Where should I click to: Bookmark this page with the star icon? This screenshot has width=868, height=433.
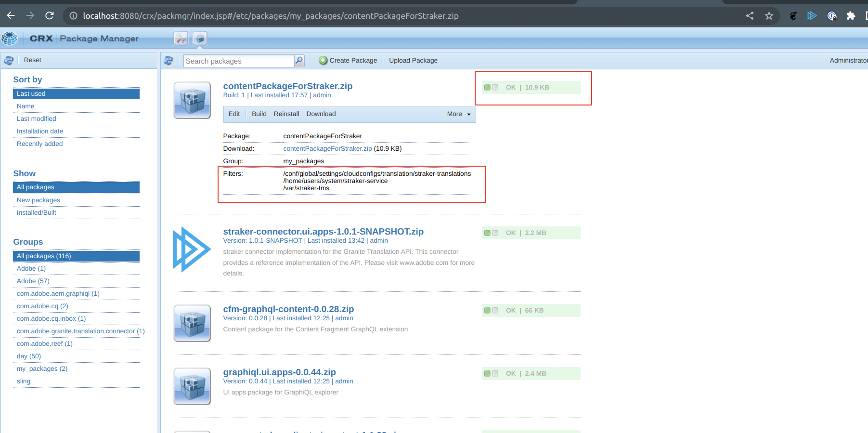(769, 16)
